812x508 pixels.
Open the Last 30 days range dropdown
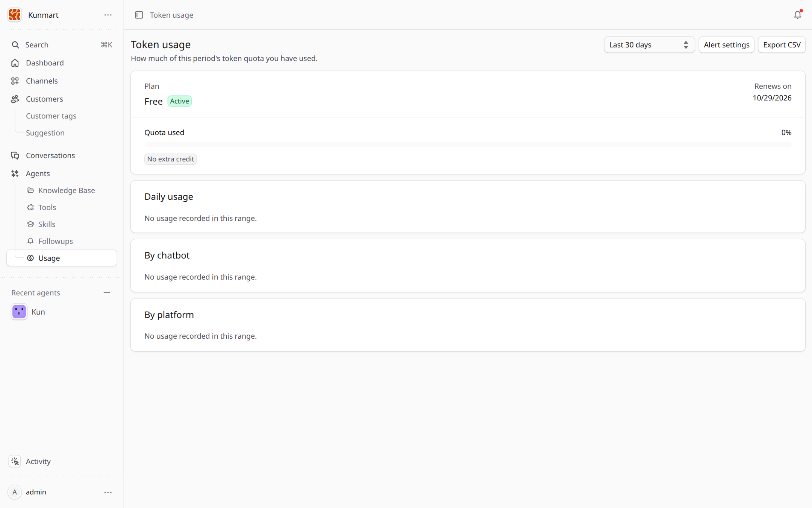pyautogui.click(x=649, y=45)
